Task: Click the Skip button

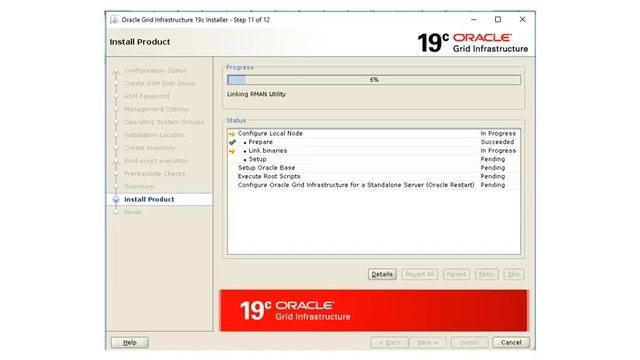Action: (x=513, y=275)
